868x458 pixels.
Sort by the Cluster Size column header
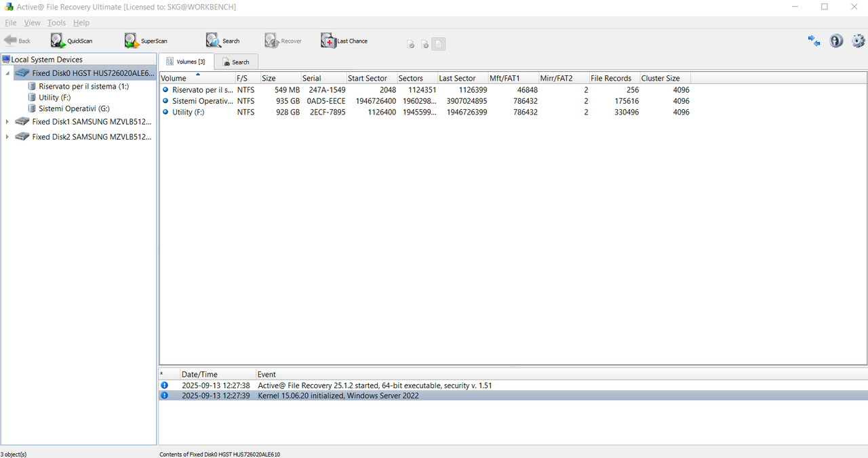(665, 78)
